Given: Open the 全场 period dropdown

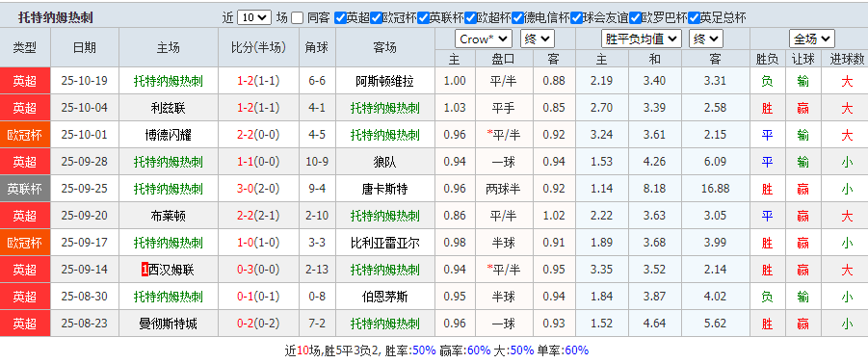Looking at the screenshot, I should [x=812, y=39].
